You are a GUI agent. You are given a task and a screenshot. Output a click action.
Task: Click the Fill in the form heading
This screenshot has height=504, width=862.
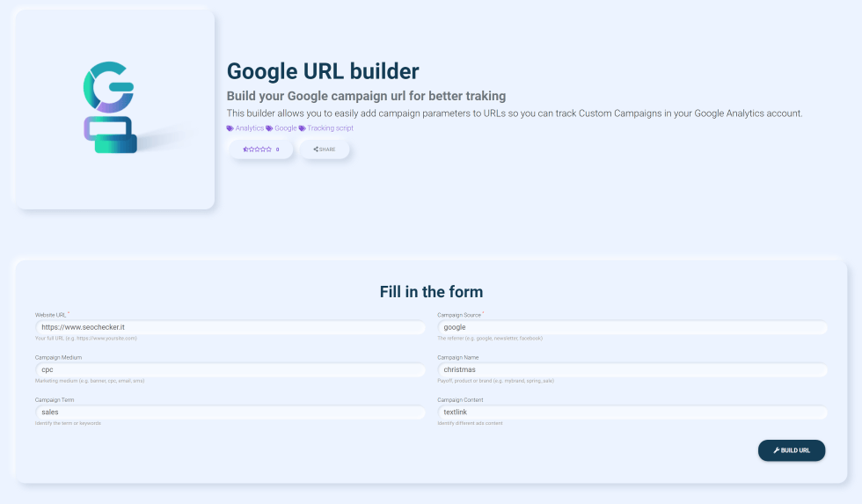pos(432,292)
